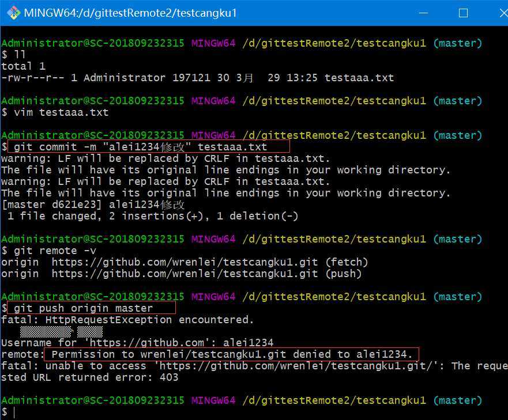Image resolution: width=508 pixels, height=420 pixels.
Task: Click the window title 'MINGW64:/d/gittestRemote2/testcangku1'
Action: pyautogui.click(x=130, y=13)
